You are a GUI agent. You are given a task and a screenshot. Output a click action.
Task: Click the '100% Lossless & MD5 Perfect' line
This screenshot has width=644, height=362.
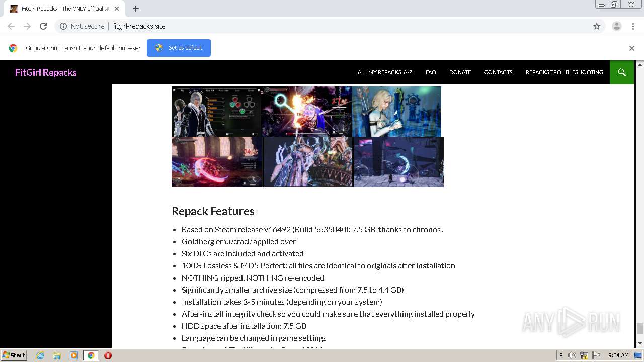[318, 266]
